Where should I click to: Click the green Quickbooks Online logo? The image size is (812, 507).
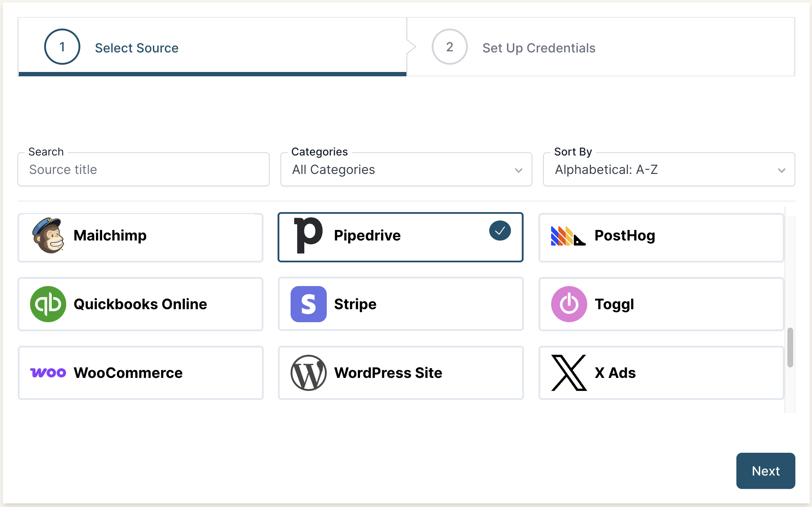48,304
